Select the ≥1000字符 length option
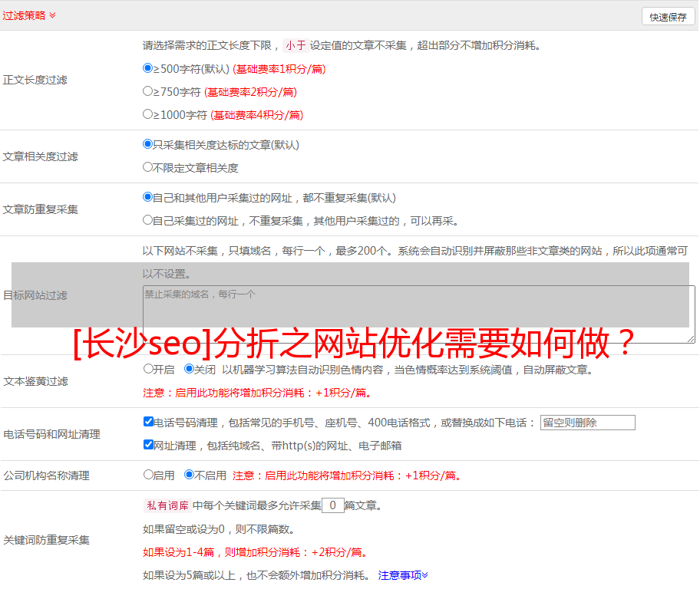Image resolution: width=700 pixels, height=589 pixels. [148, 114]
